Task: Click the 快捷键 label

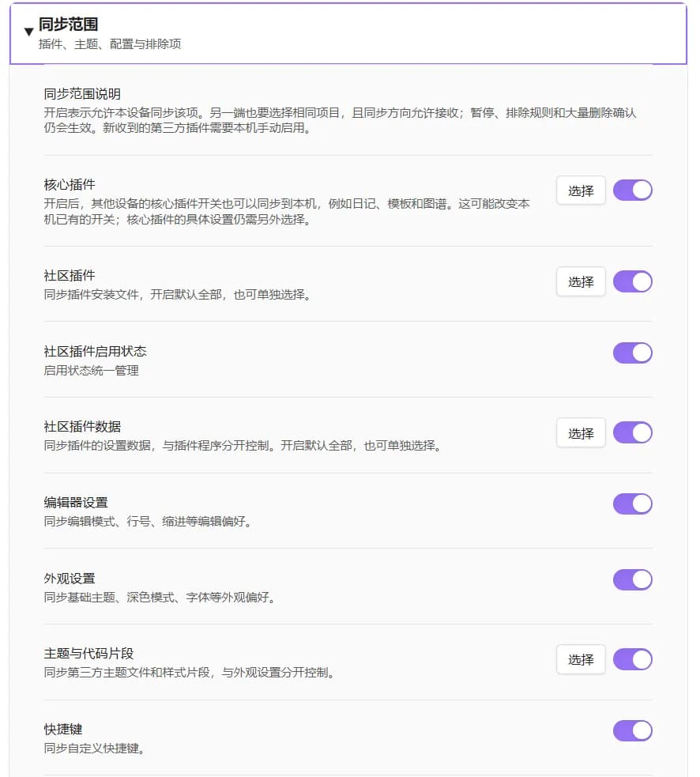Action: click(x=63, y=729)
